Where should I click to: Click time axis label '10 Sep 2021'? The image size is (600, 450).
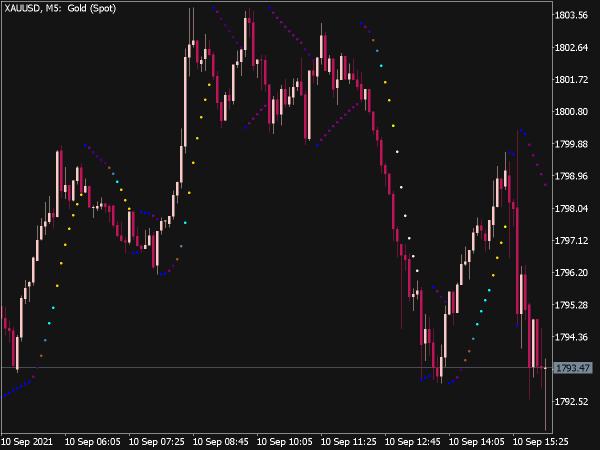click(x=27, y=442)
